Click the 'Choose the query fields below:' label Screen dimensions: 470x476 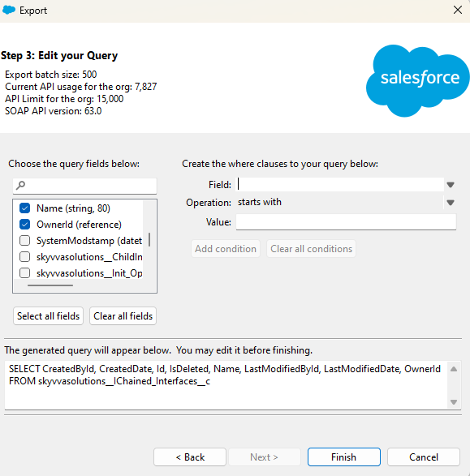(x=74, y=164)
